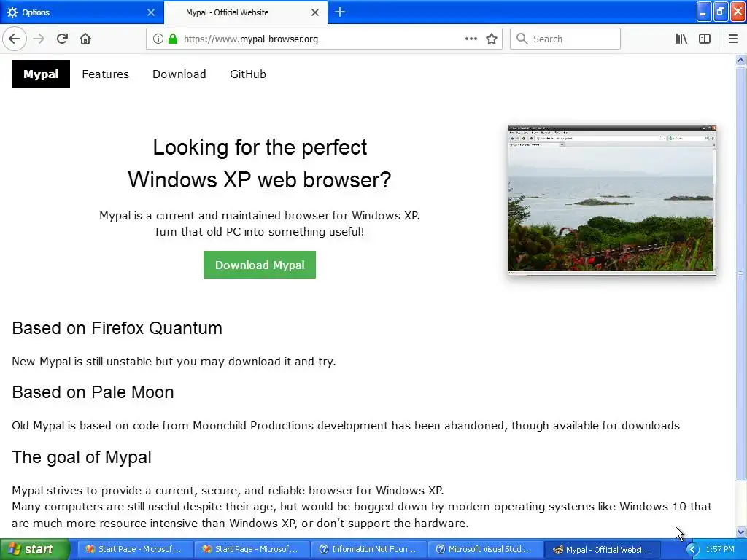Open the browser home page icon
The width and height of the screenshot is (747, 560).
pos(85,39)
